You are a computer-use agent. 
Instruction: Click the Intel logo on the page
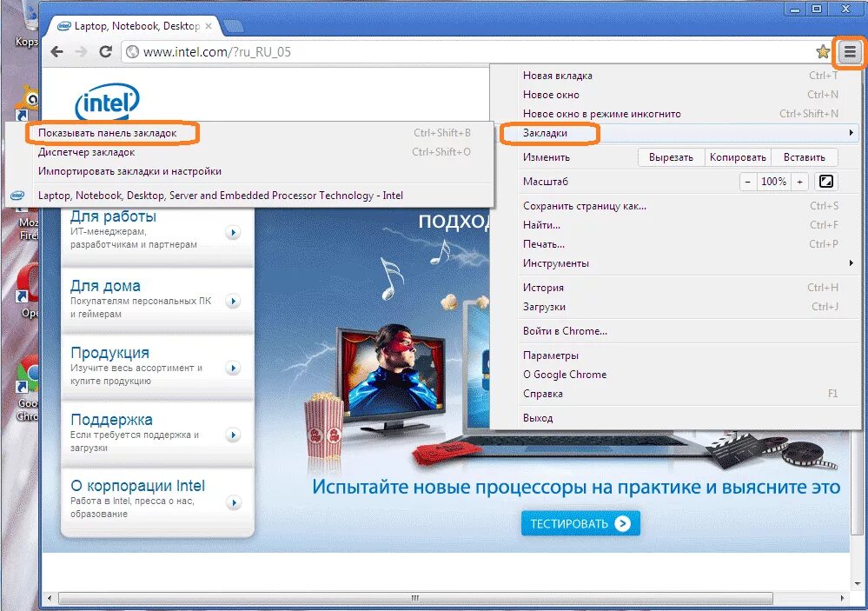point(107,102)
